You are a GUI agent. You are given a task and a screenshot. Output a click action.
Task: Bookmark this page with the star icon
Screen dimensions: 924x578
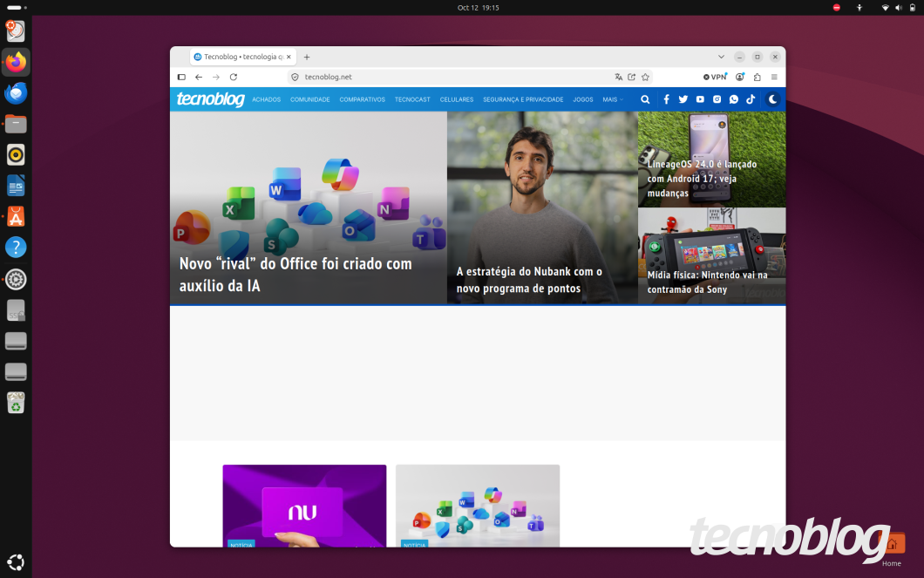pos(645,78)
